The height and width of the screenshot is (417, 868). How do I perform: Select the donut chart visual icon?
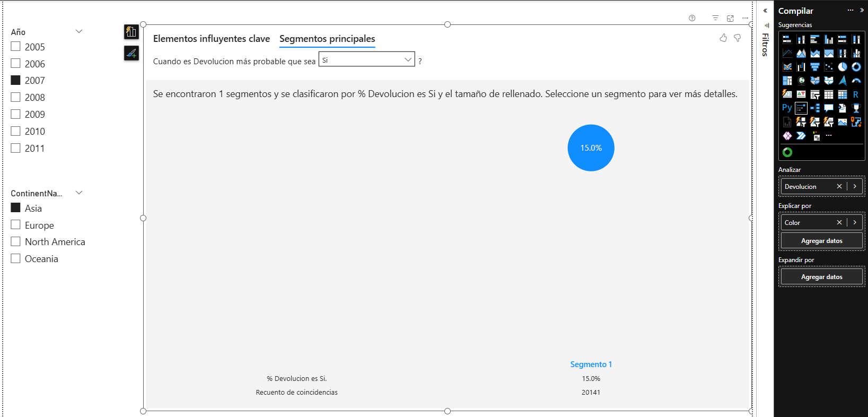pos(856,67)
